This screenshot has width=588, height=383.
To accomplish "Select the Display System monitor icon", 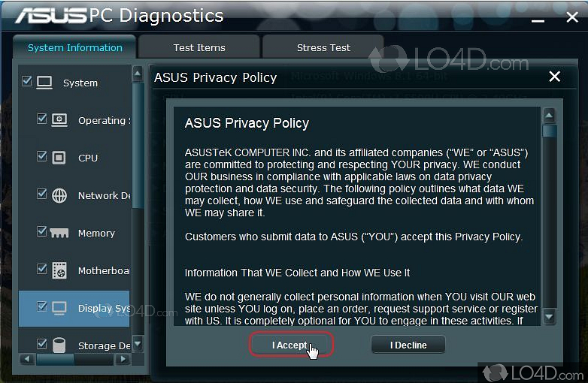I will point(59,308).
